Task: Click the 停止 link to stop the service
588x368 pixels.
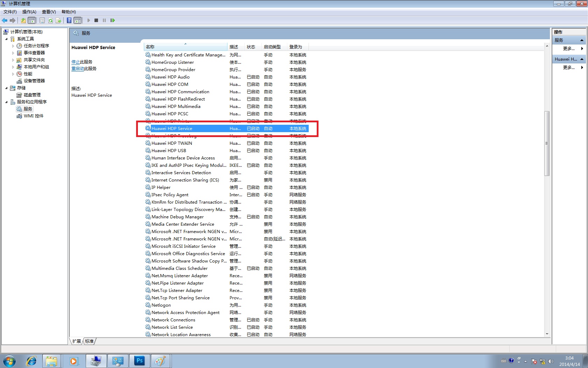Action: click(76, 62)
